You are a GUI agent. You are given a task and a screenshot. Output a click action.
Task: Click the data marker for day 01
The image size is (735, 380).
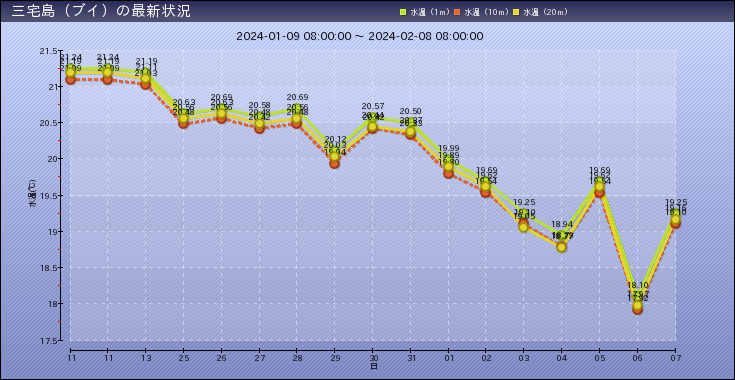(x=449, y=169)
